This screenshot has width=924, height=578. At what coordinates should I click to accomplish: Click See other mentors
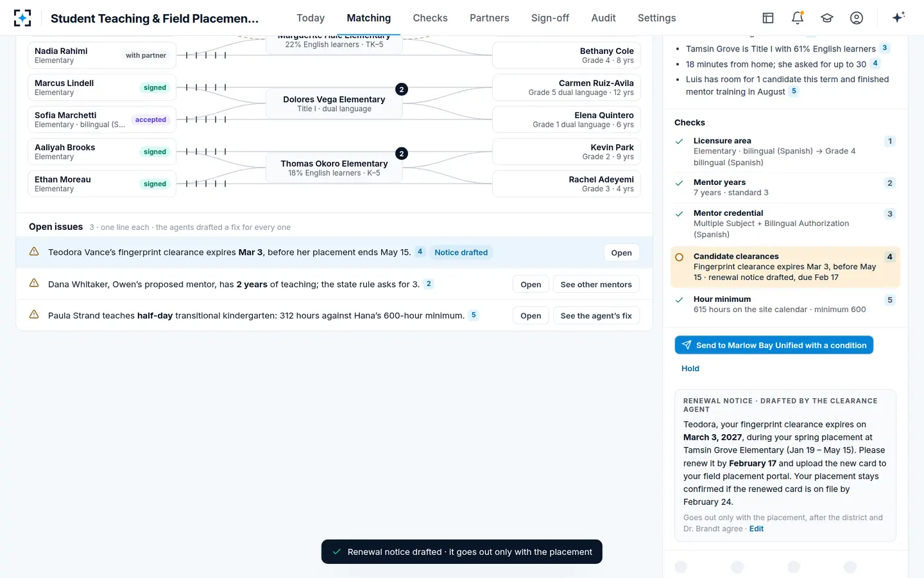pos(596,285)
